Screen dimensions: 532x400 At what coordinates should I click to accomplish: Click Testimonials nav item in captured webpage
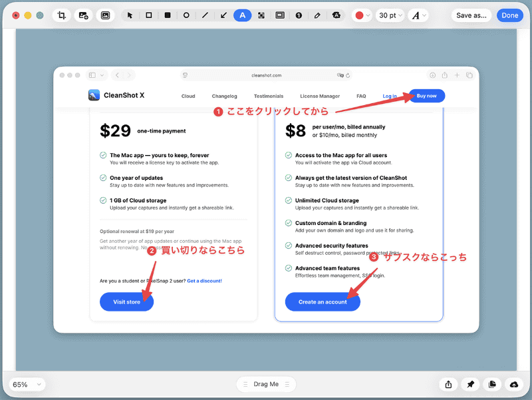click(269, 96)
